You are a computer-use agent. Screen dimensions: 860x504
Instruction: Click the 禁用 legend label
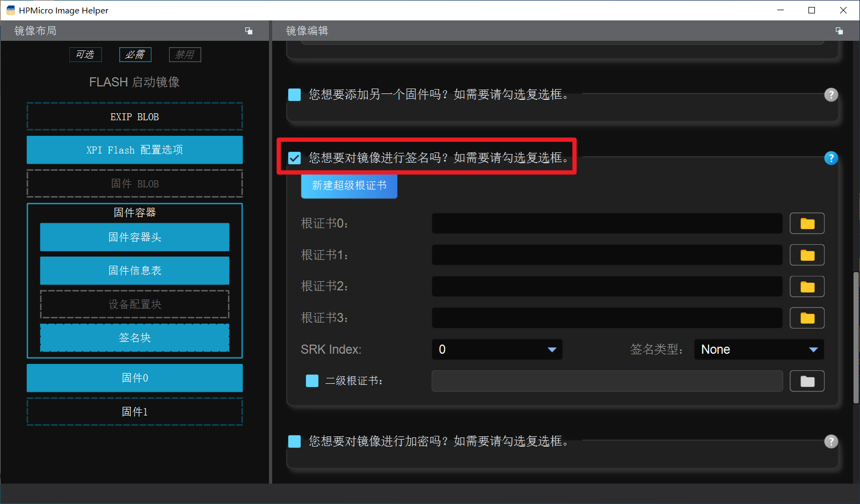point(185,55)
